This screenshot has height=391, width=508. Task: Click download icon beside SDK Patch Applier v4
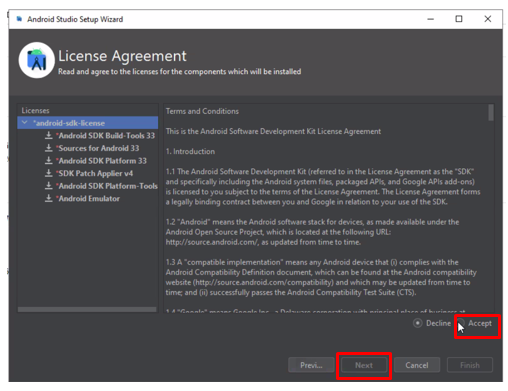point(49,173)
